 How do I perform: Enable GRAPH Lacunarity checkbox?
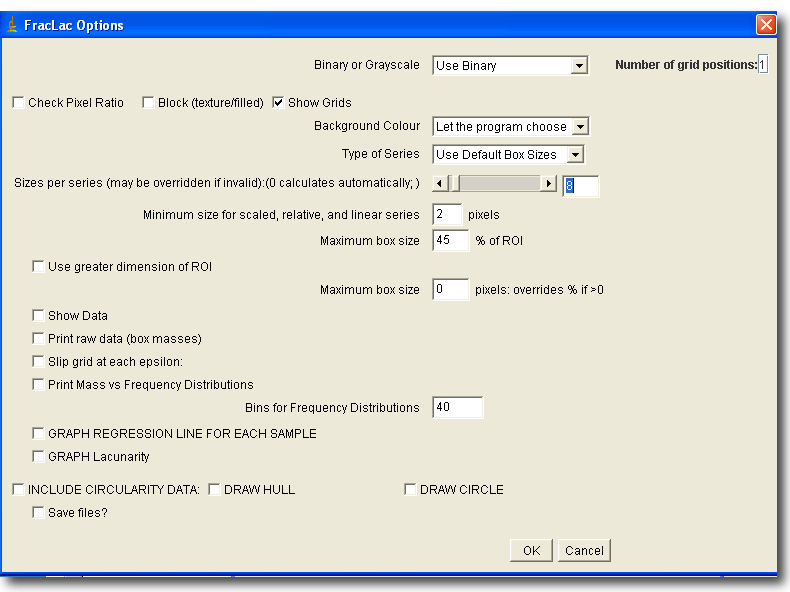coord(38,456)
